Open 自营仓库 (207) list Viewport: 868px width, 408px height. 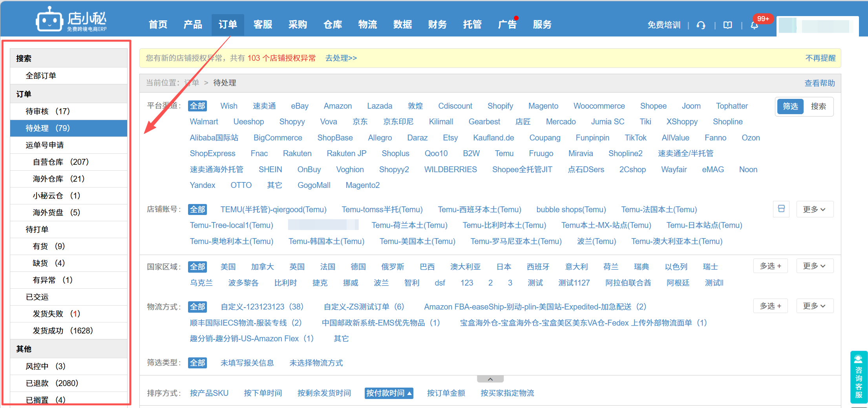click(x=69, y=162)
